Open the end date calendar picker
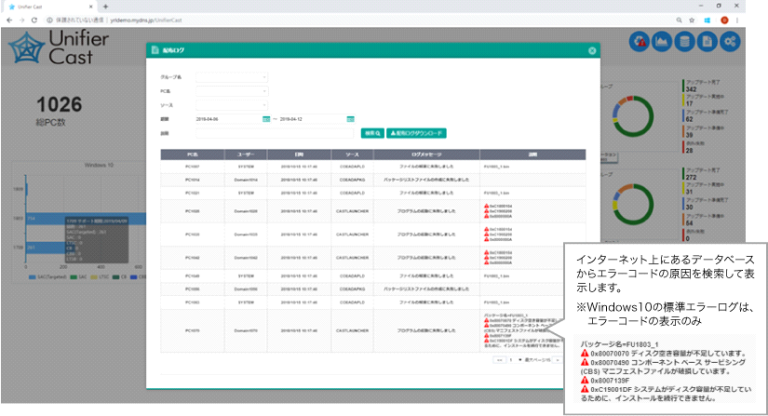 (x=351, y=118)
